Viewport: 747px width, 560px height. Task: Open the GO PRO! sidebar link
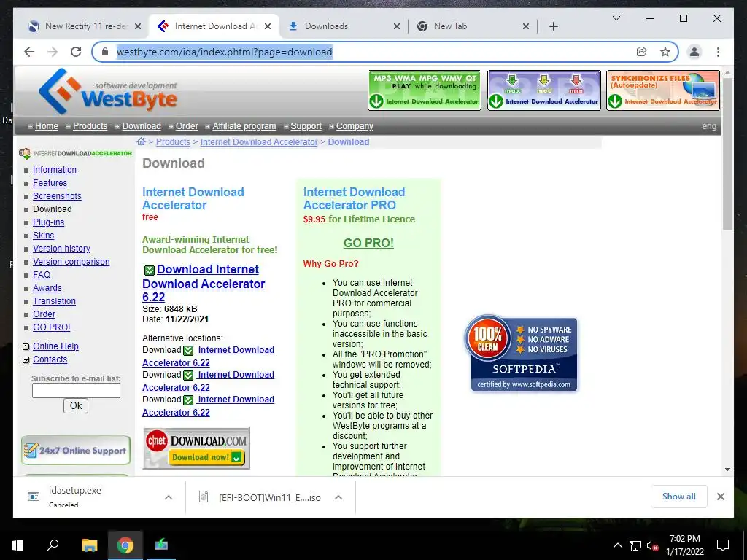52,327
